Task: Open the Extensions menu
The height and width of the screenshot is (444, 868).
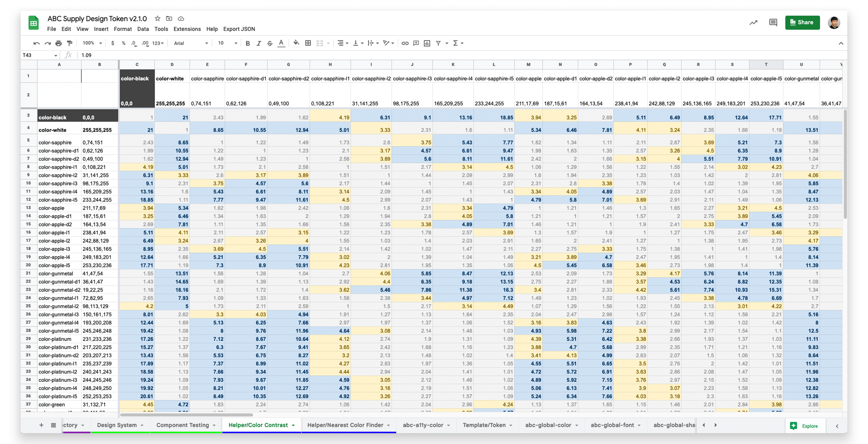Action: click(x=187, y=29)
